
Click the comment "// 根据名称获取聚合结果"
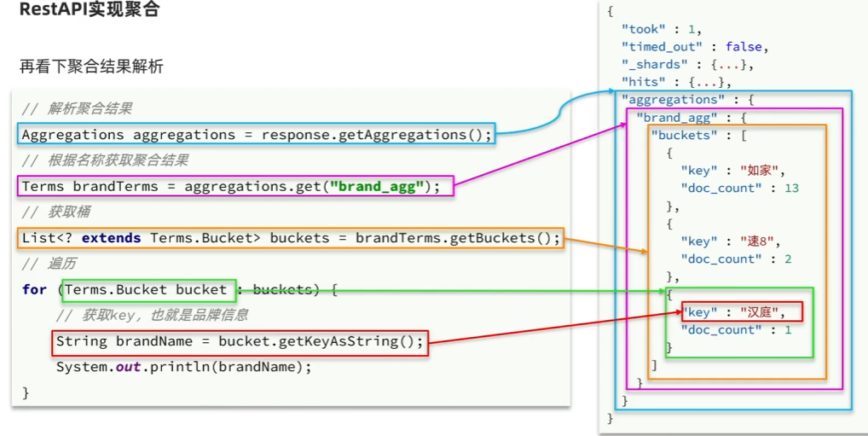(x=105, y=160)
